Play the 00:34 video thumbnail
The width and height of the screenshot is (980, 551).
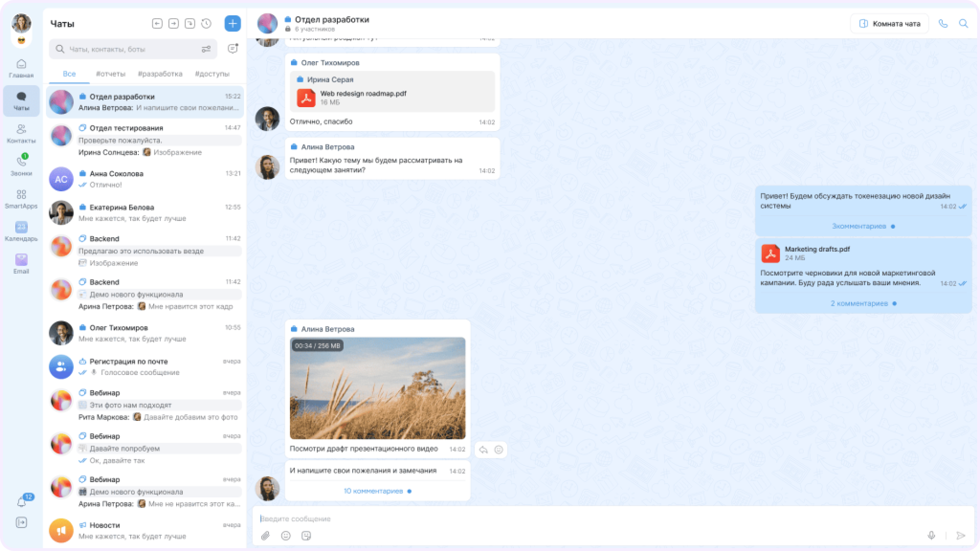[378, 388]
